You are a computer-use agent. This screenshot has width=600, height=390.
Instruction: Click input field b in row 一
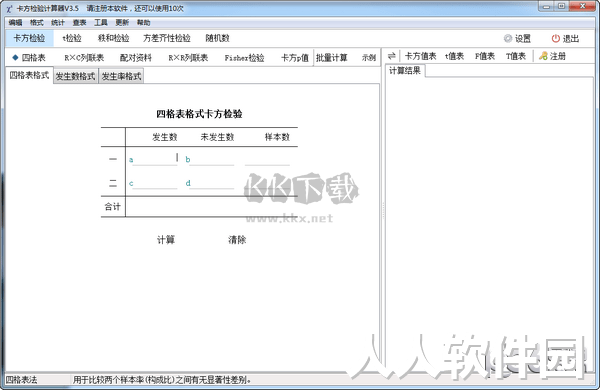(211, 159)
